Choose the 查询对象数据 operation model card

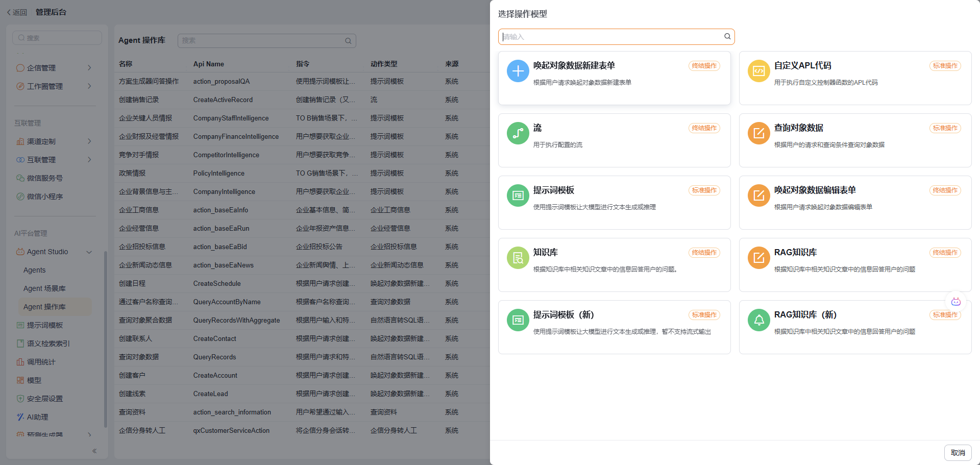point(855,140)
